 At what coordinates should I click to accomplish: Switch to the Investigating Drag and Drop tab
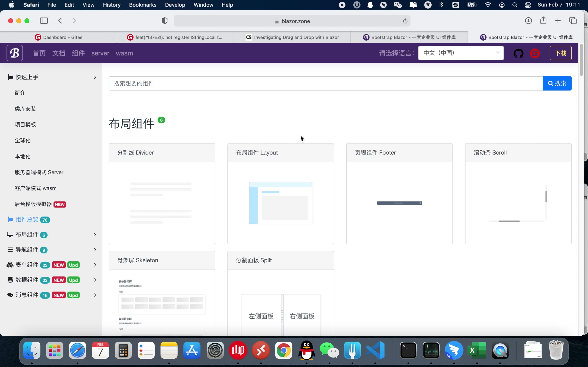292,37
